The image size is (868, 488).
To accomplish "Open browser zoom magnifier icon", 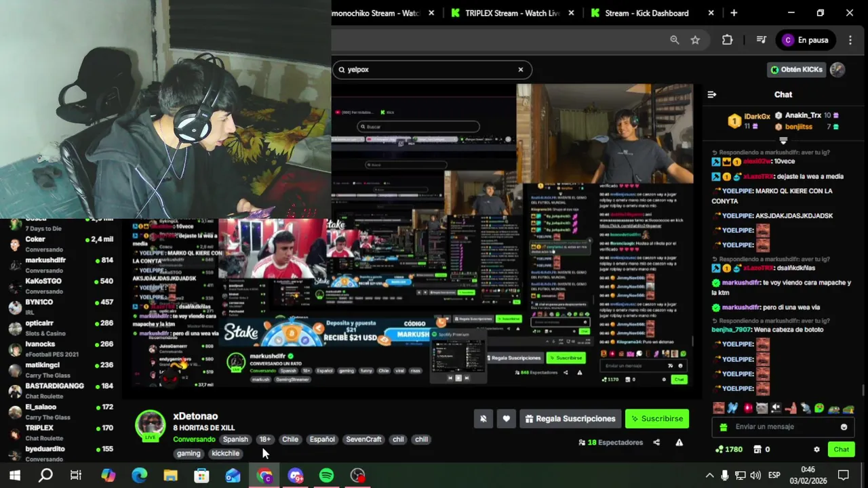I will click(674, 40).
